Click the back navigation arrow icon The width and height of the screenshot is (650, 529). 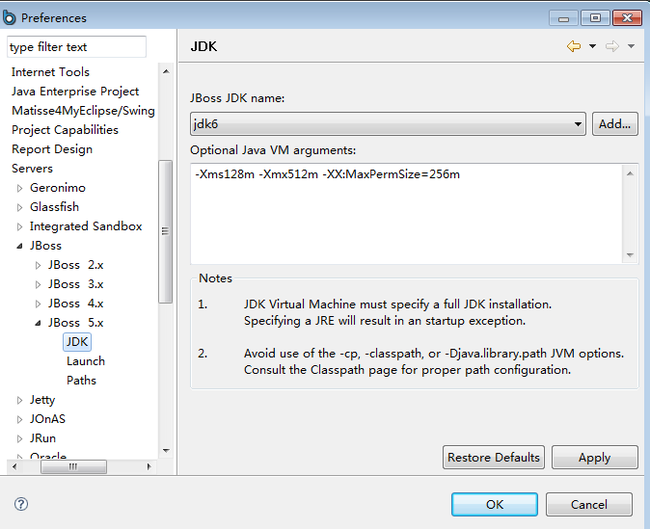pyautogui.click(x=574, y=46)
